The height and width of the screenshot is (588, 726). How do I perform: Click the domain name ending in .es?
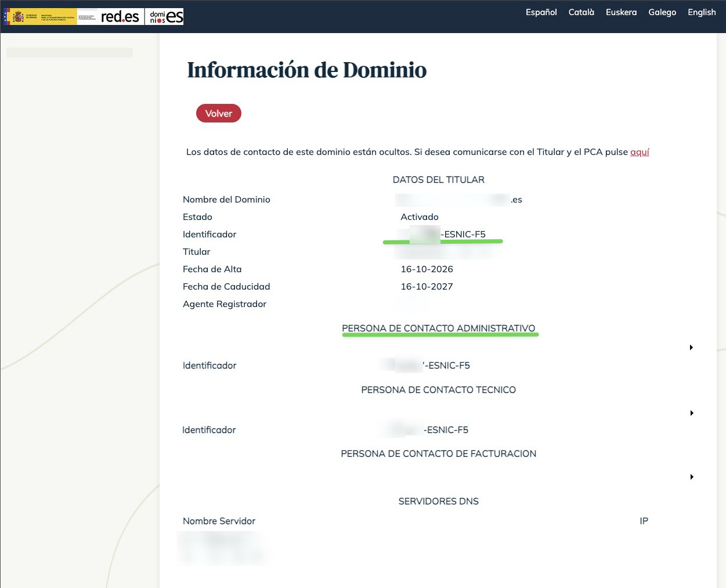[x=458, y=200]
